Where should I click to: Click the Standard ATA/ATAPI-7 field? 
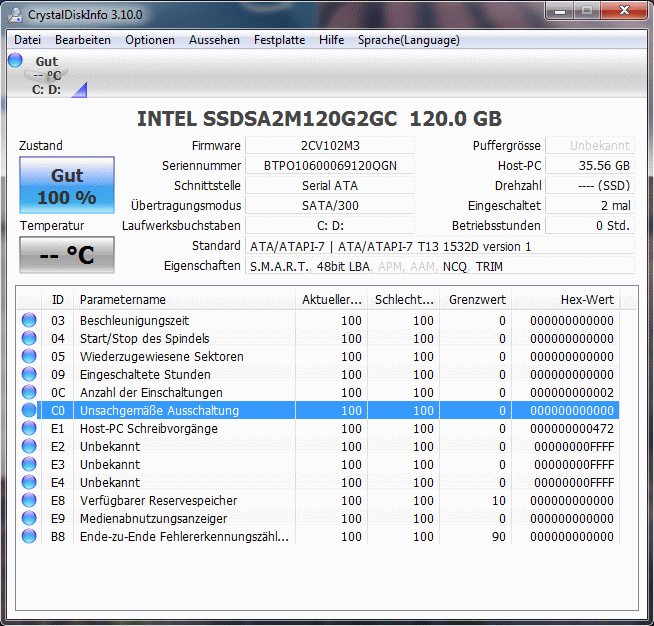(x=440, y=246)
